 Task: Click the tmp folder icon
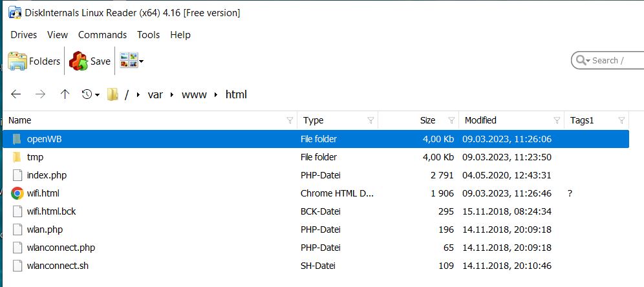click(17, 157)
